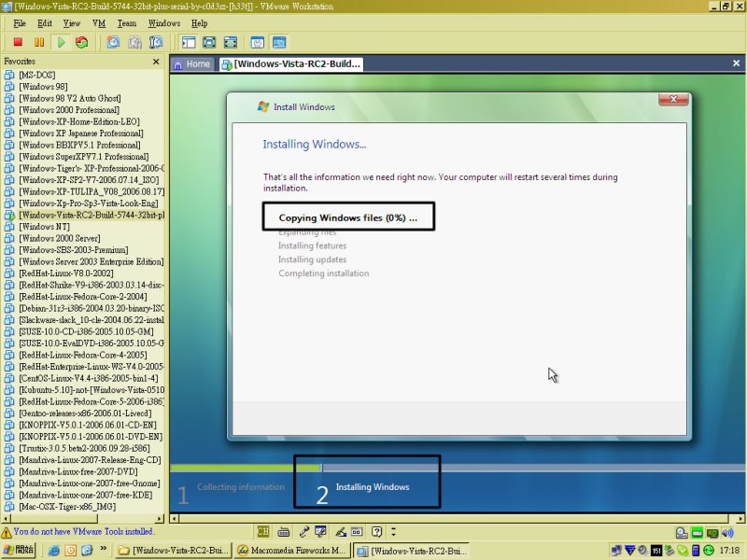Screen dimensions: 747x560
Task: Select [RedHat-Linux-V8.0-2002] favorite
Action: tap(65, 273)
